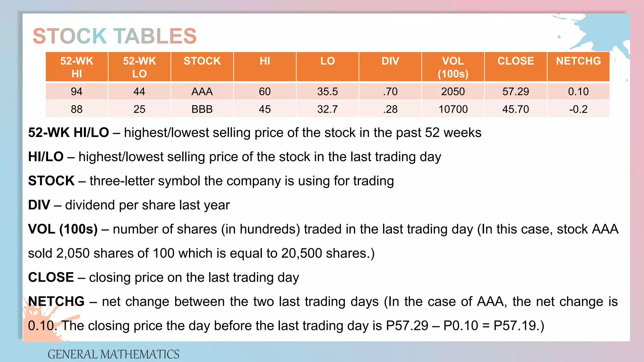The width and height of the screenshot is (644, 362).
Task: Click the 10700 volume cell
Action: click(x=453, y=109)
